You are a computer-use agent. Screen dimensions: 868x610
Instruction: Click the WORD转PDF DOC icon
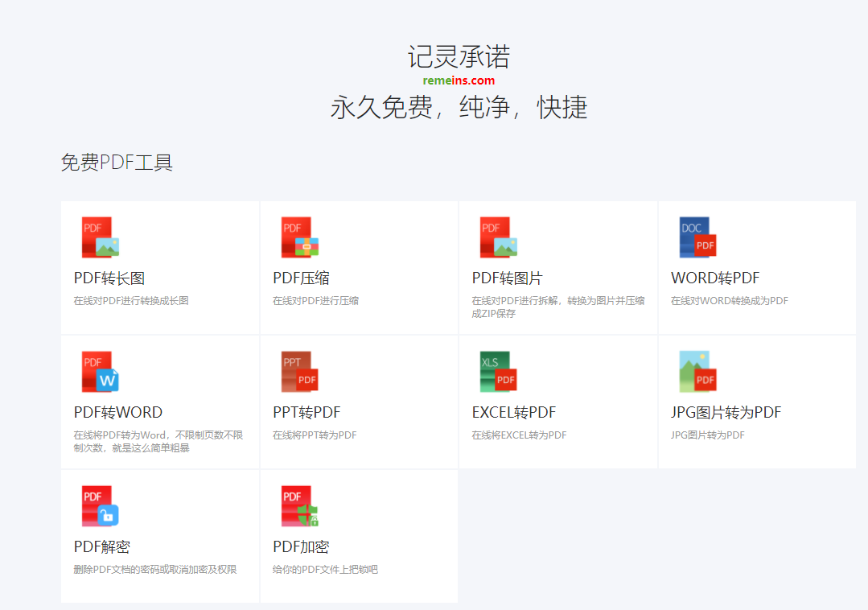pos(697,237)
